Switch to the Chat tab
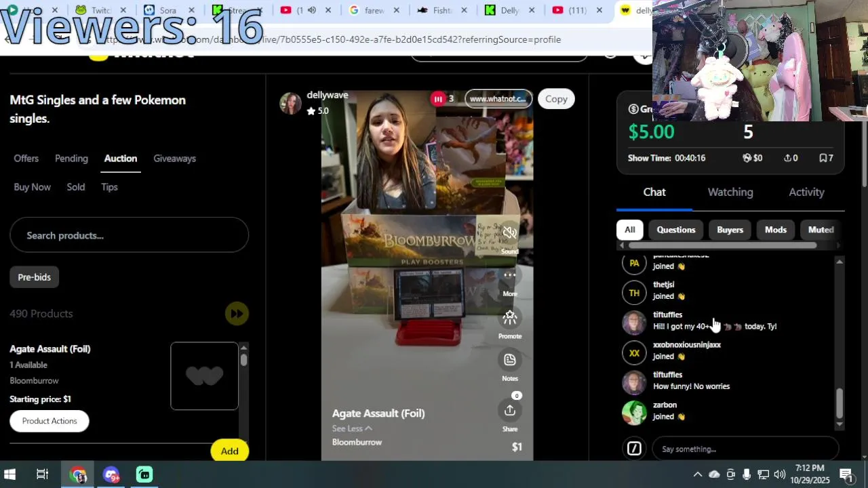The image size is (868, 488). pos(654,192)
